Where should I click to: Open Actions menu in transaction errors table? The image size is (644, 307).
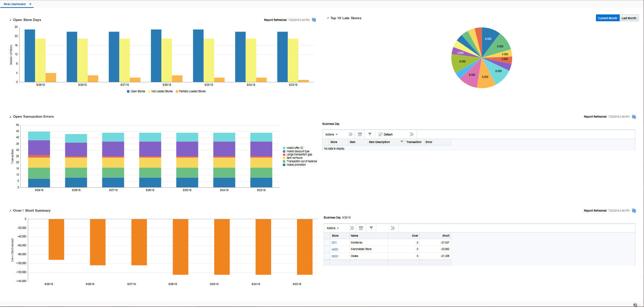(332, 134)
